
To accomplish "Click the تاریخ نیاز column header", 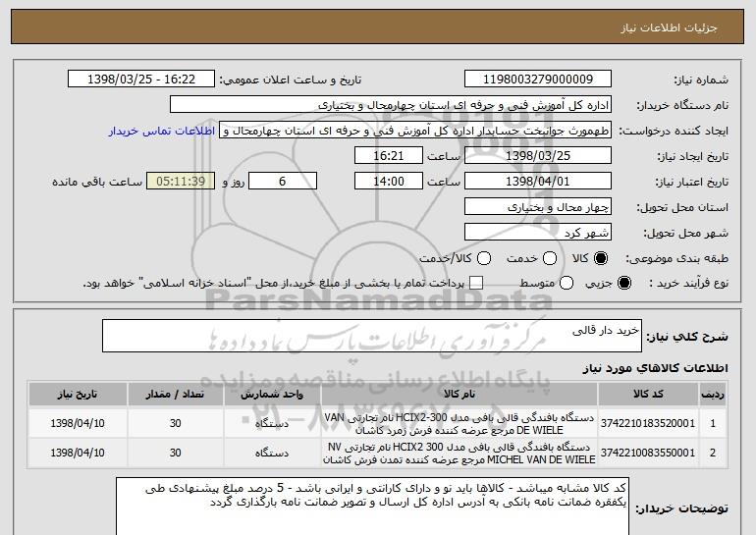I will [x=78, y=395].
